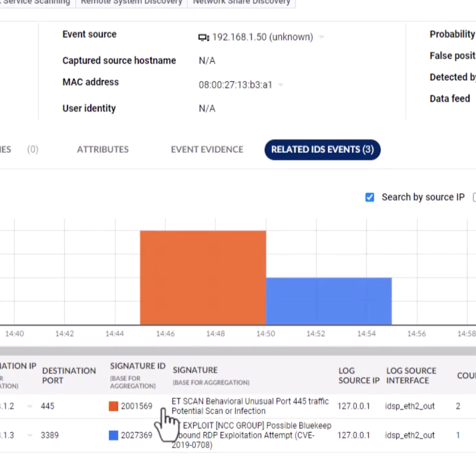Click the blue signature 2027369 color square

pyautogui.click(x=113, y=435)
